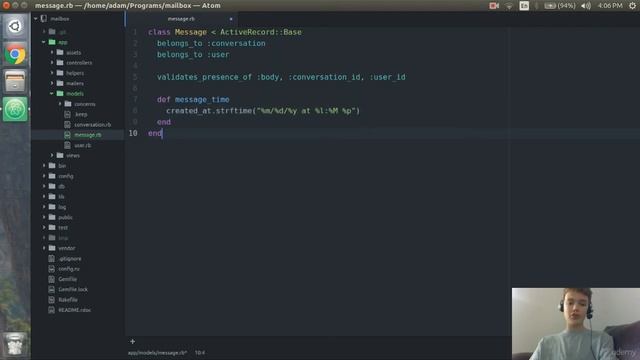Expand the assets folder
Screen dimensions: 640x360
52,52
